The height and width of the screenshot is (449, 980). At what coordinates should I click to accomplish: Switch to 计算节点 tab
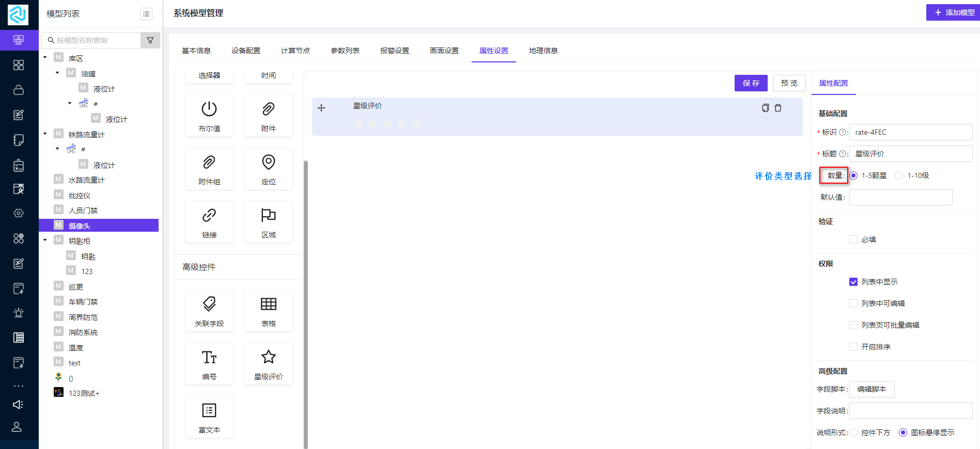pyautogui.click(x=295, y=51)
